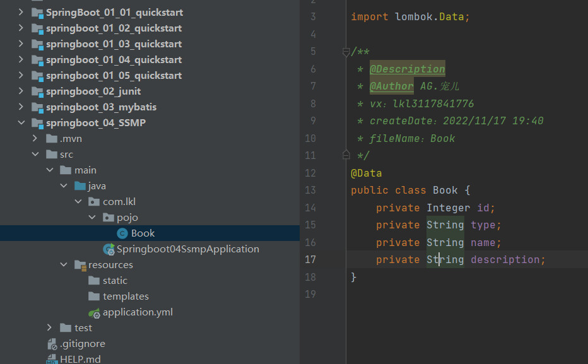Click the fold end marker at line 11
588x364 pixels.
(346, 155)
